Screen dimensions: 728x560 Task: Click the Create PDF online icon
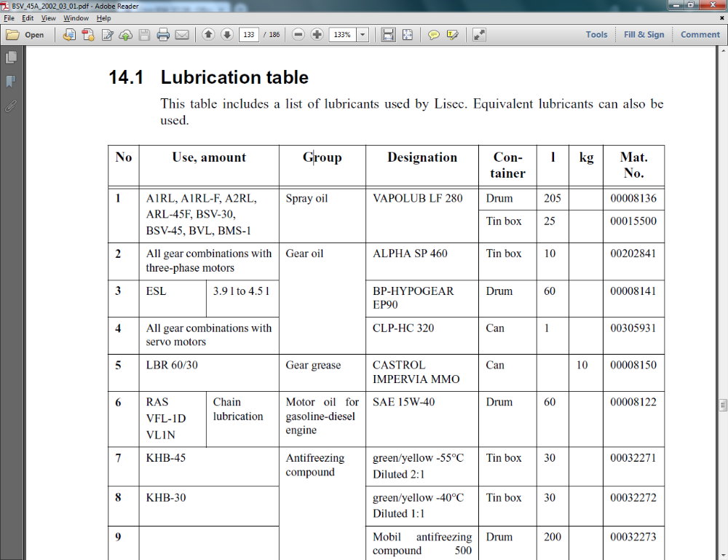click(88, 35)
